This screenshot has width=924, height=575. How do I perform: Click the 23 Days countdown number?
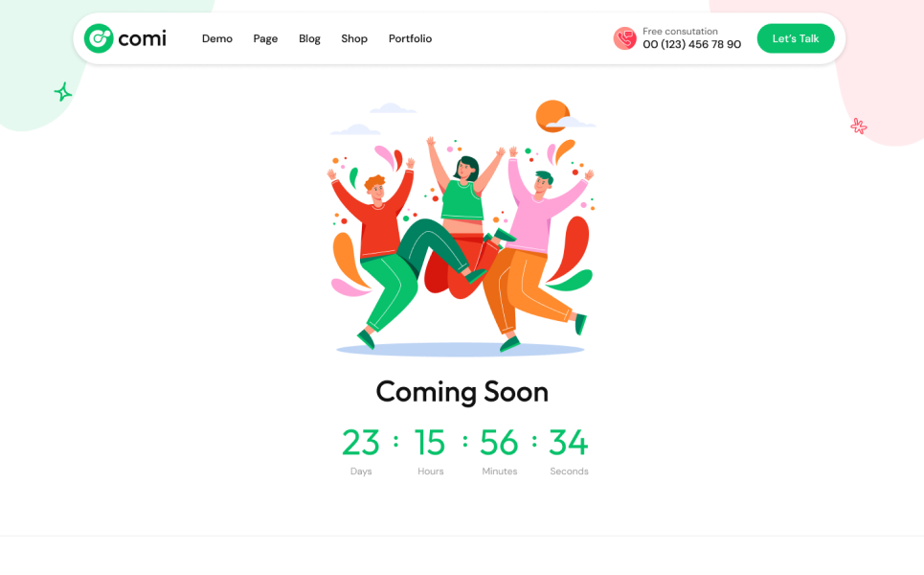361,443
